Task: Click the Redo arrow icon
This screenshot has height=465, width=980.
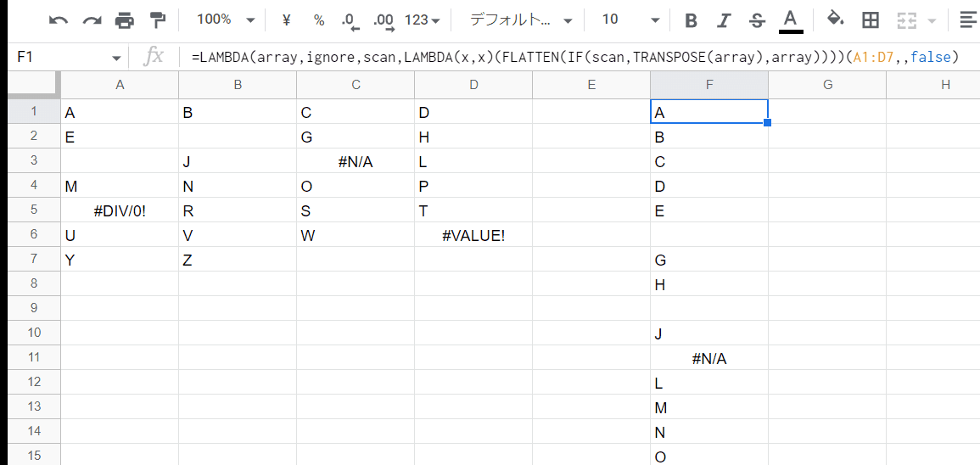Action: [92, 20]
